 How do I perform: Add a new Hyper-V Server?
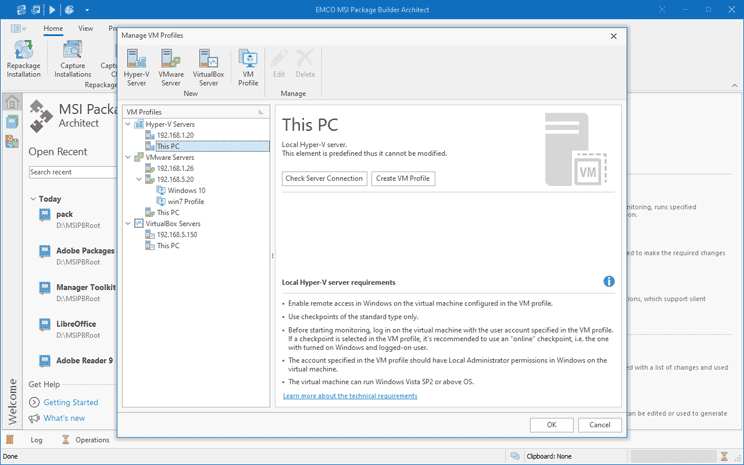(x=137, y=67)
